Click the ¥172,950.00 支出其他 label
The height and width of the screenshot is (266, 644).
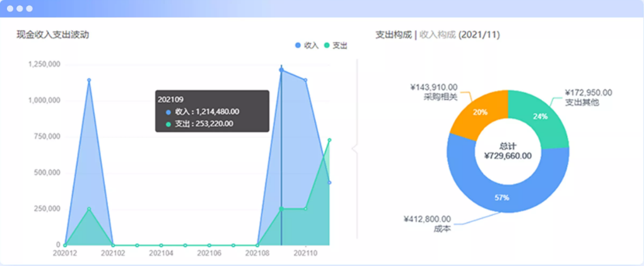(588, 97)
